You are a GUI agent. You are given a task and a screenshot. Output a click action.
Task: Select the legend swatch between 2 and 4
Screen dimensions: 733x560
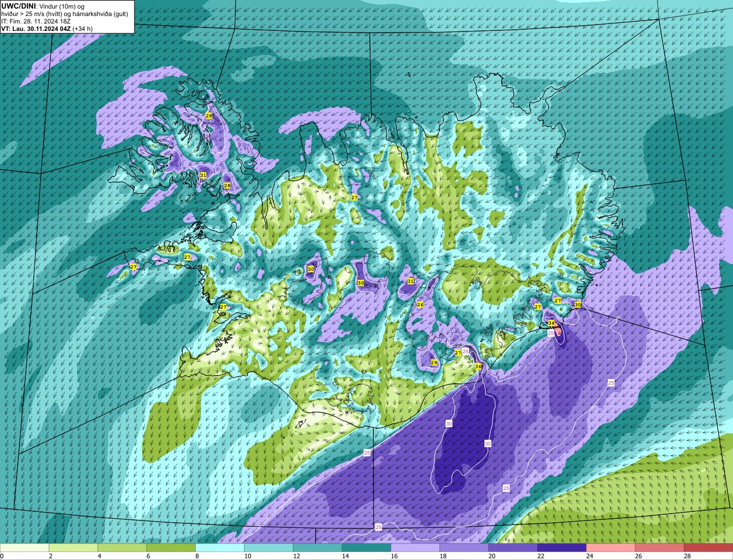click(x=73, y=547)
